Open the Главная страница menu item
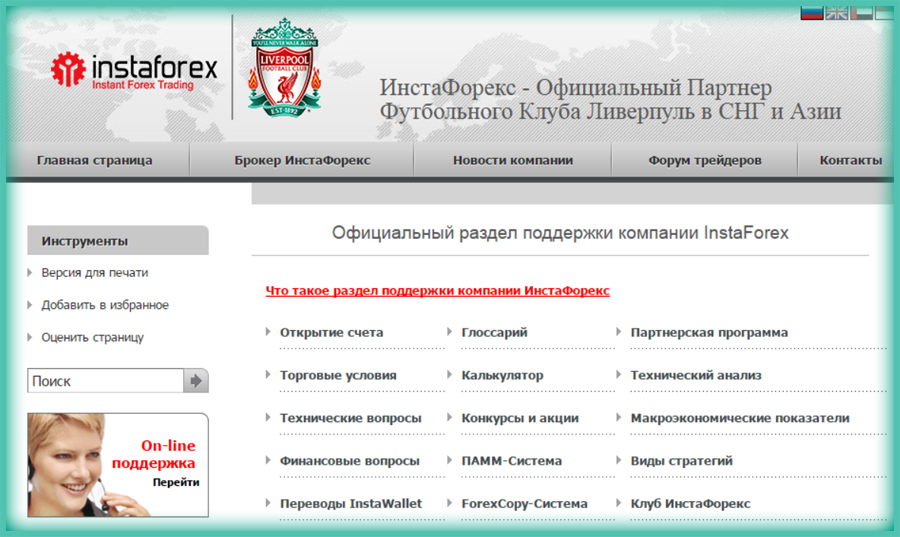 (x=94, y=160)
